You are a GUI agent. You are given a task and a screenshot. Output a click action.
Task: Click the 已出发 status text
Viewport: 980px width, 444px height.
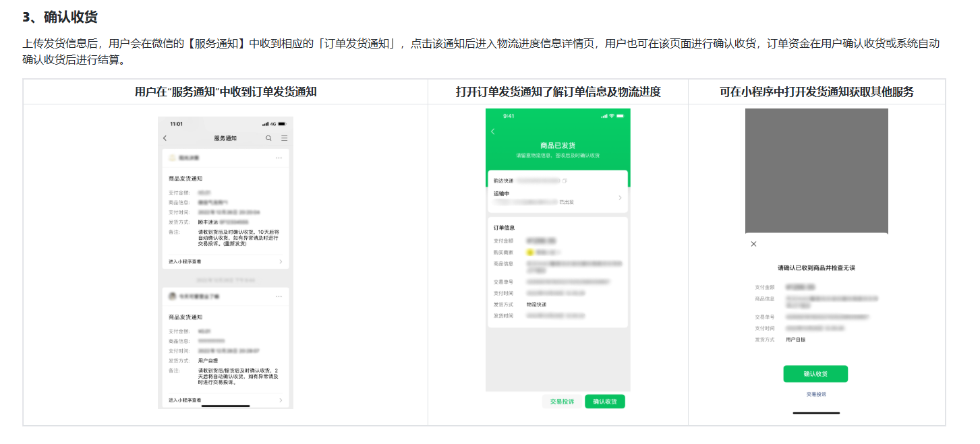pos(567,202)
